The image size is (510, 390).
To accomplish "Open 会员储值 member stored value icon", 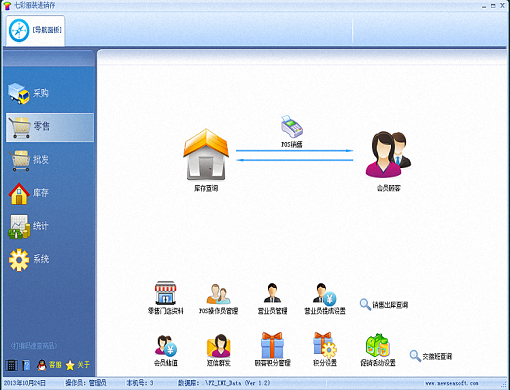I will [x=166, y=346].
